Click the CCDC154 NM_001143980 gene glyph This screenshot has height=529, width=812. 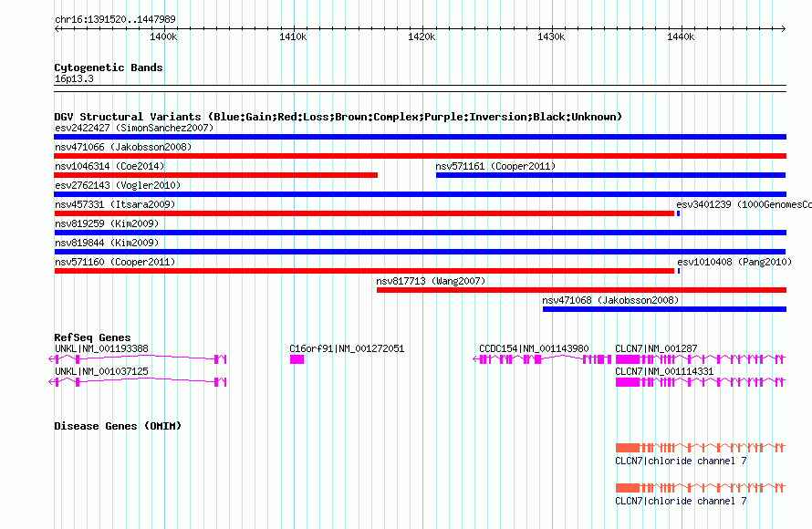[542, 359]
